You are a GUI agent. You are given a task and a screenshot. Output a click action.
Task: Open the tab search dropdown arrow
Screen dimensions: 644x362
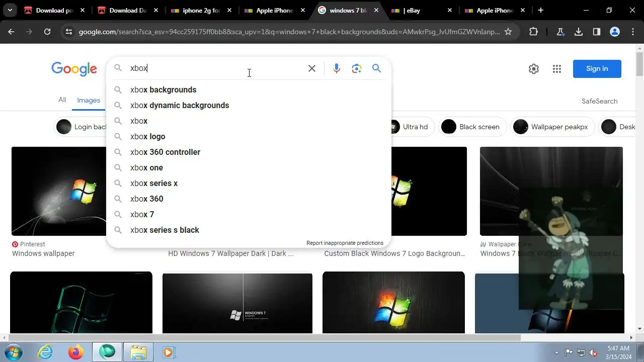click(10, 10)
